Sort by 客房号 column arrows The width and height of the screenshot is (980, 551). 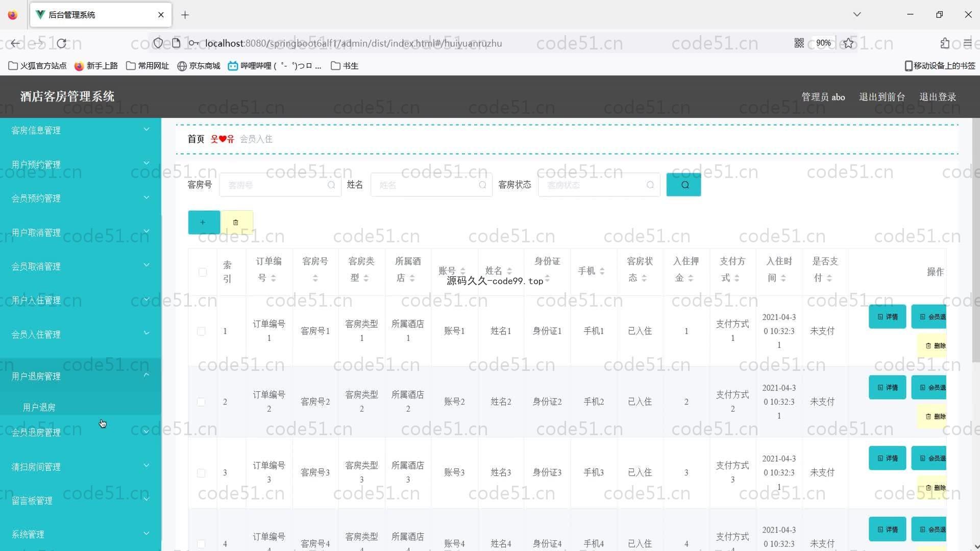point(315,278)
